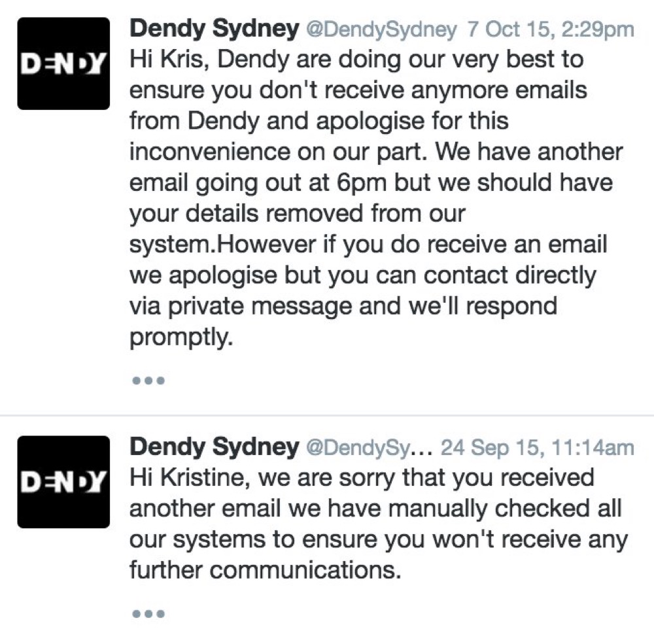
Task: Open the tweet beginning 'Hi Kris, Dendy are'
Action: [376, 197]
